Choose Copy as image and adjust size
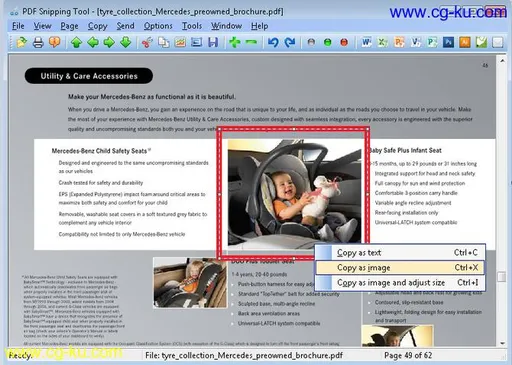 (x=400, y=282)
